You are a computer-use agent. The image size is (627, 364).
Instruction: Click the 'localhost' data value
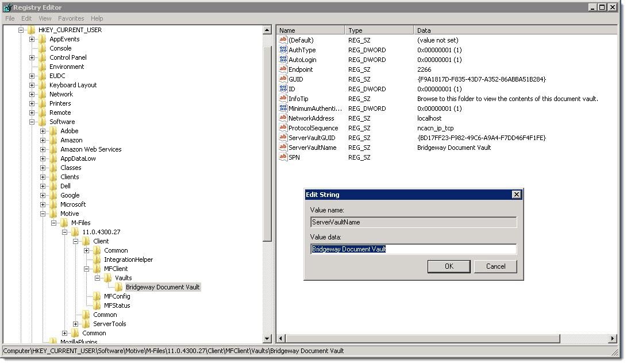pos(429,118)
